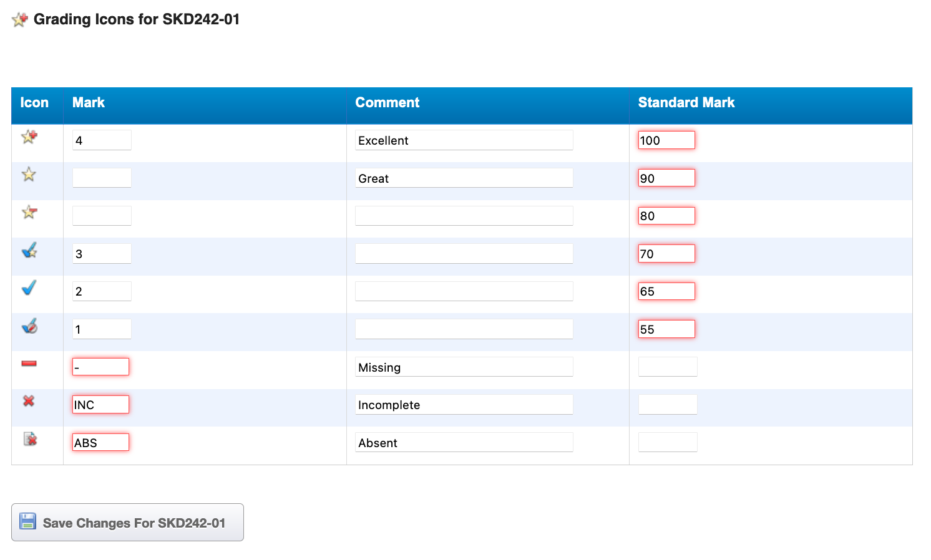
Task: Click the check-plus icon in the 70 row
Action: click(x=29, y=250)
